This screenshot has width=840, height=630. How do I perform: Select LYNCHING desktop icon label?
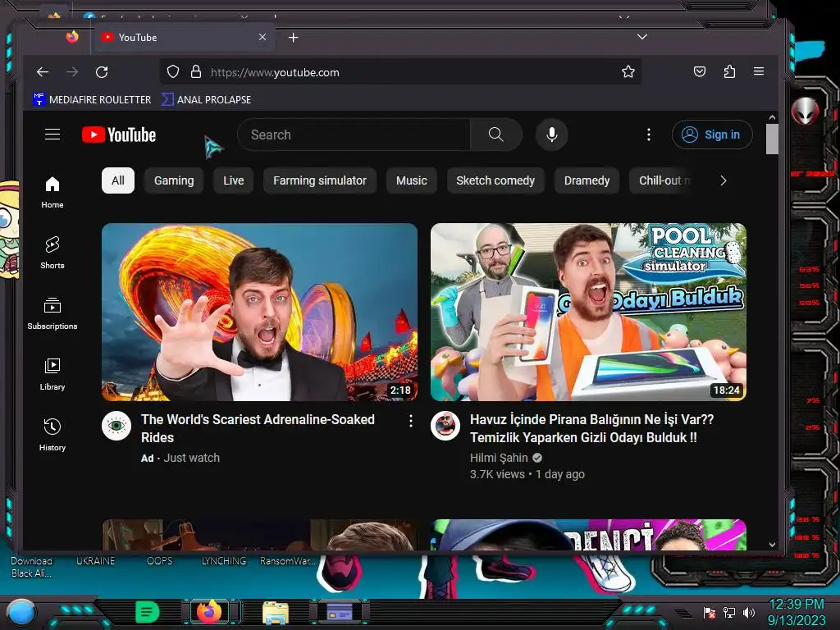[x=223, y=561]
